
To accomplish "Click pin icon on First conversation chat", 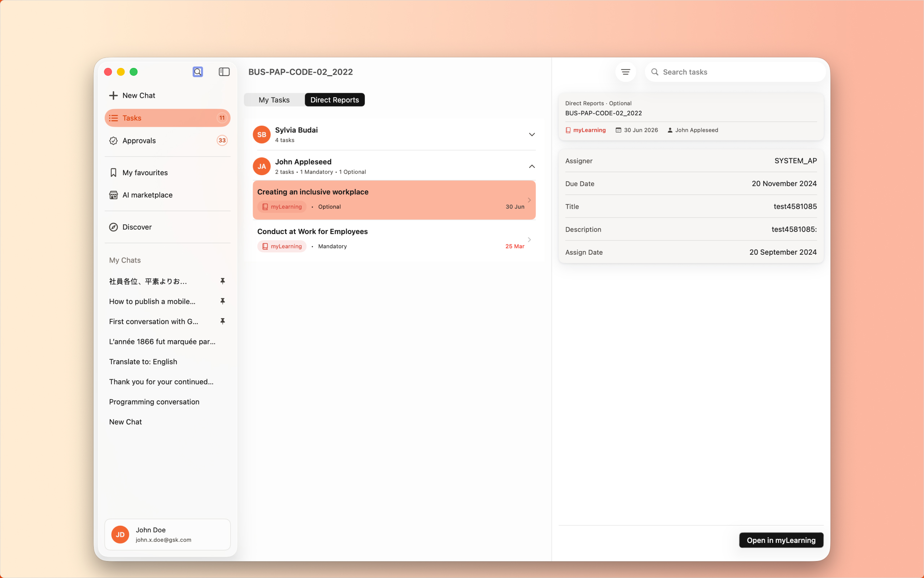I will coord(223,322).
